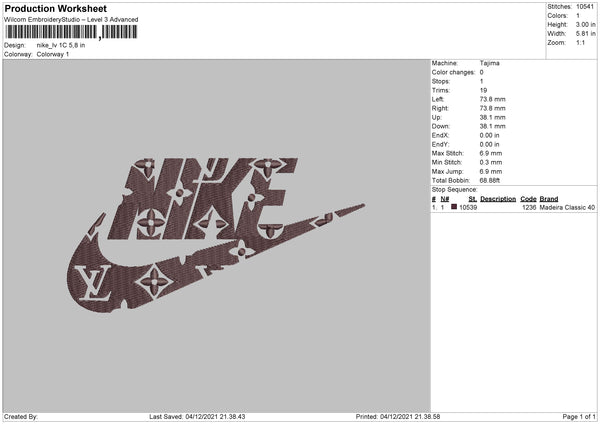Click the Zoom value 1:1
Image resolution: width=600 pixels, height=424 pixels.
580,42
